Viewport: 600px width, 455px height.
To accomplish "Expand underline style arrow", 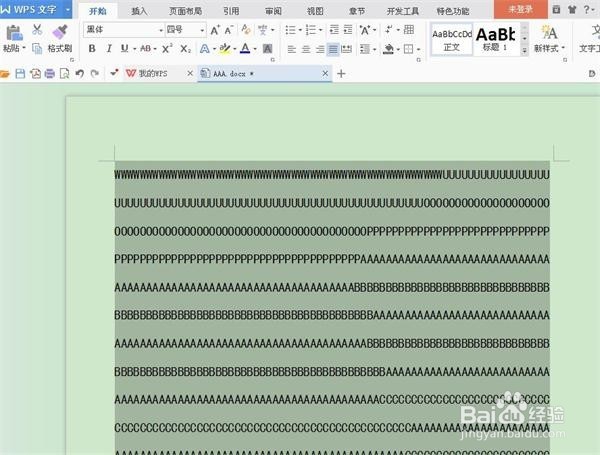I will click(x=135, y=49).
